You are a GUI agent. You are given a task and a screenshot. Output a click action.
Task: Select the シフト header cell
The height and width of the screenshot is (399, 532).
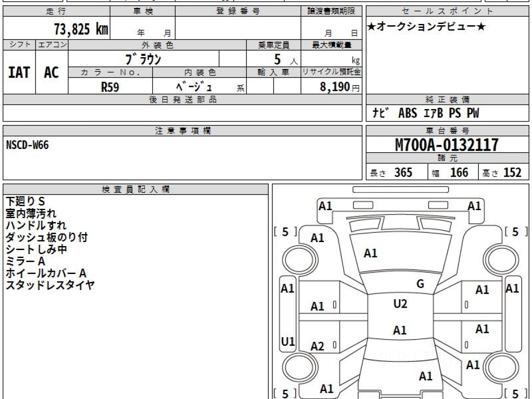coord(20,45)
